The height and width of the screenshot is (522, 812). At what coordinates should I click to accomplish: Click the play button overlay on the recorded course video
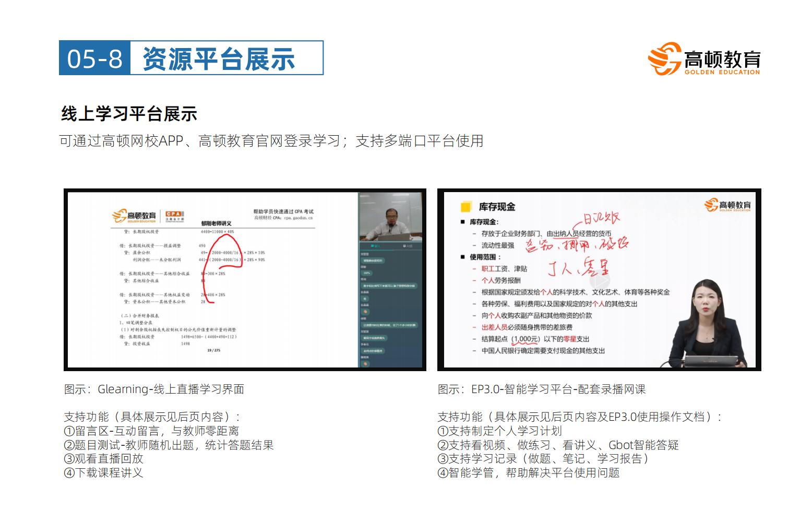point(600,280)
